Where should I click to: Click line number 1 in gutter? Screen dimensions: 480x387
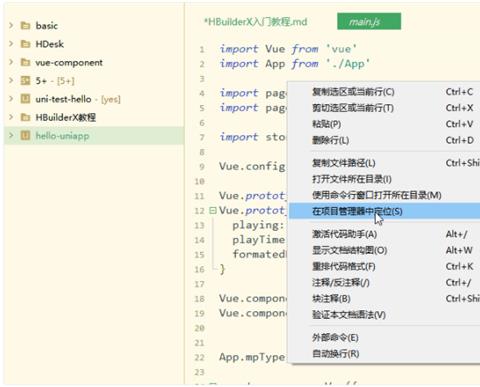pos(202,50)
